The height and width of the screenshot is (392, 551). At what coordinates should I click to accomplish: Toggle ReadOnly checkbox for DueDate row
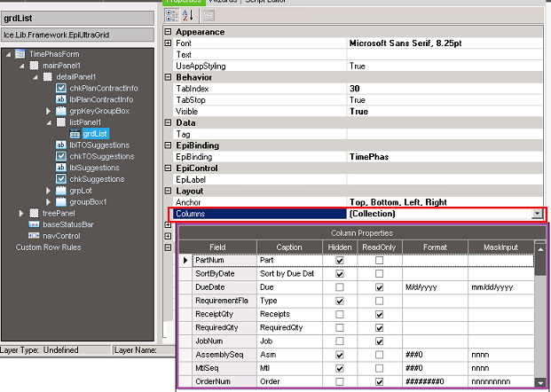tap(379, 287)
